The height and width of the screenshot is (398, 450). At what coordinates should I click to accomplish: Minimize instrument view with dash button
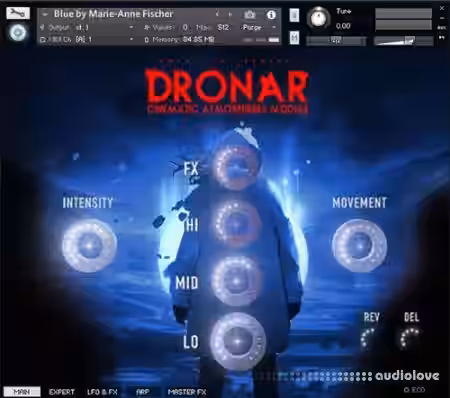(x=442, y=18)
